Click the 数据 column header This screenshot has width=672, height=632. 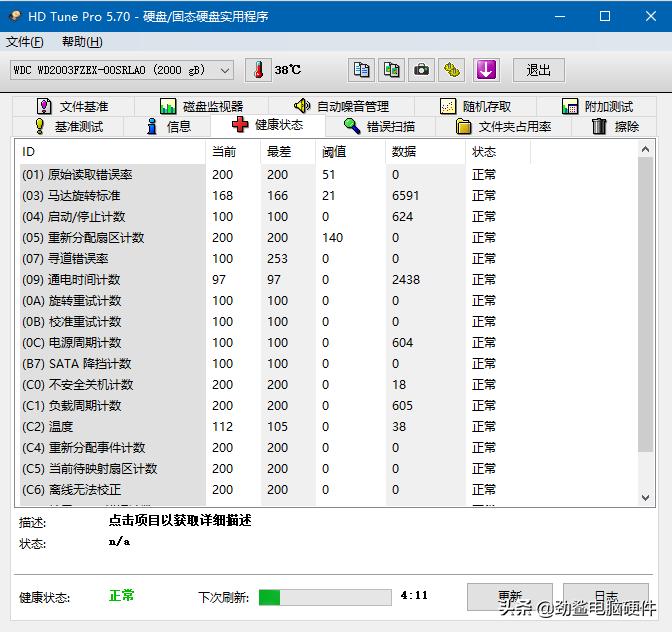pos(426,152)
